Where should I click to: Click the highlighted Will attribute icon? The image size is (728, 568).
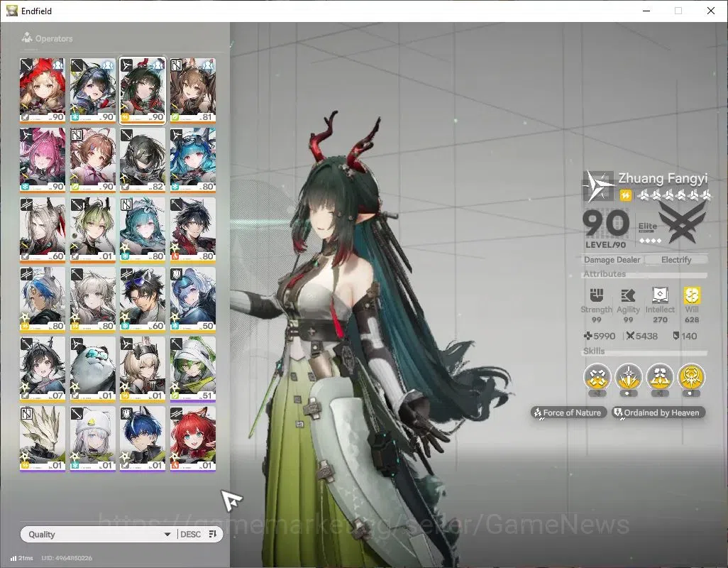coord(692,295)
